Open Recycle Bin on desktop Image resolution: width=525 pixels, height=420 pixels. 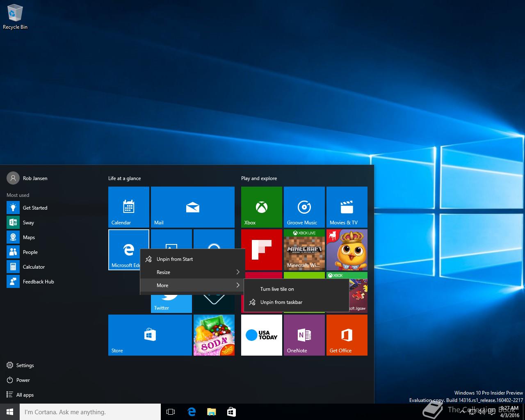(15, 17)
